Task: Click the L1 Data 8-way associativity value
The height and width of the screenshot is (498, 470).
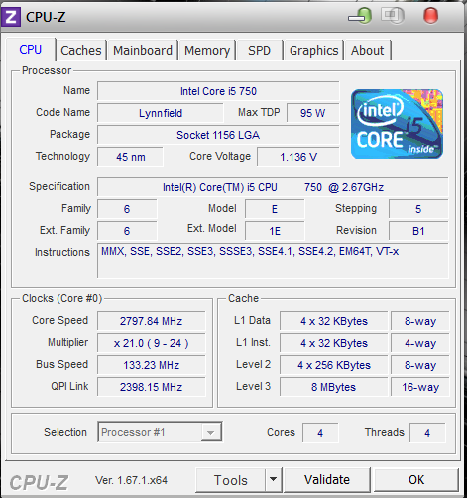Action: (x=420, y=321)
